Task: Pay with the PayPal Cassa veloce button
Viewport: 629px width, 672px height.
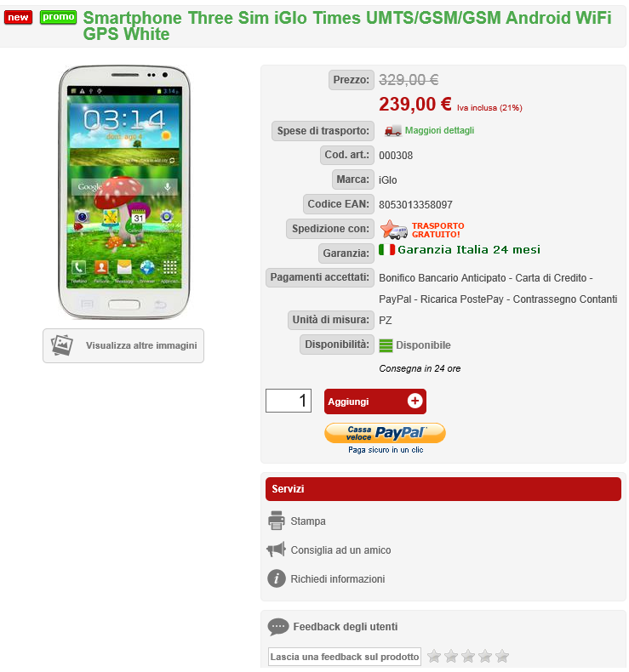Action: pyautogui.click(x=385, y=433)
